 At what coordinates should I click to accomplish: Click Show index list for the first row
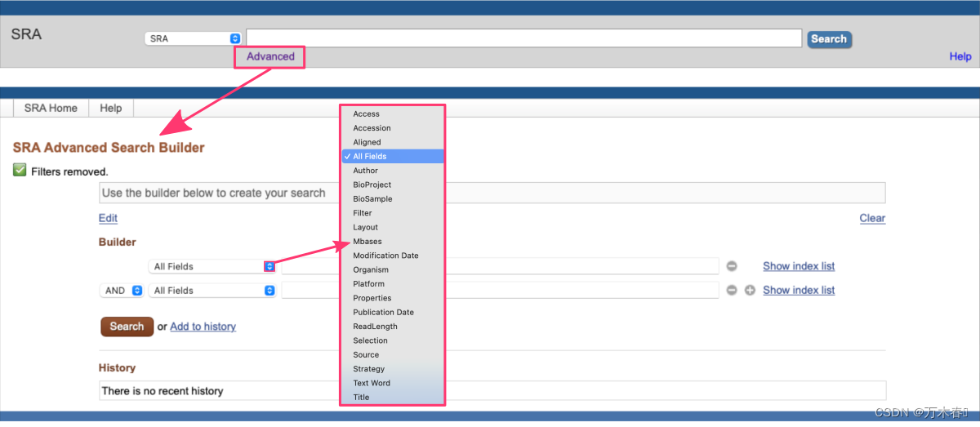(799, 266)
